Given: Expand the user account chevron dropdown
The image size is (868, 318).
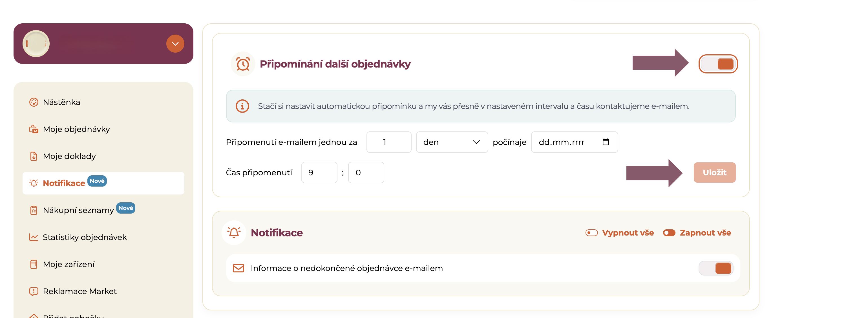Looking at the screenshot, I should [x=175, y=44].
